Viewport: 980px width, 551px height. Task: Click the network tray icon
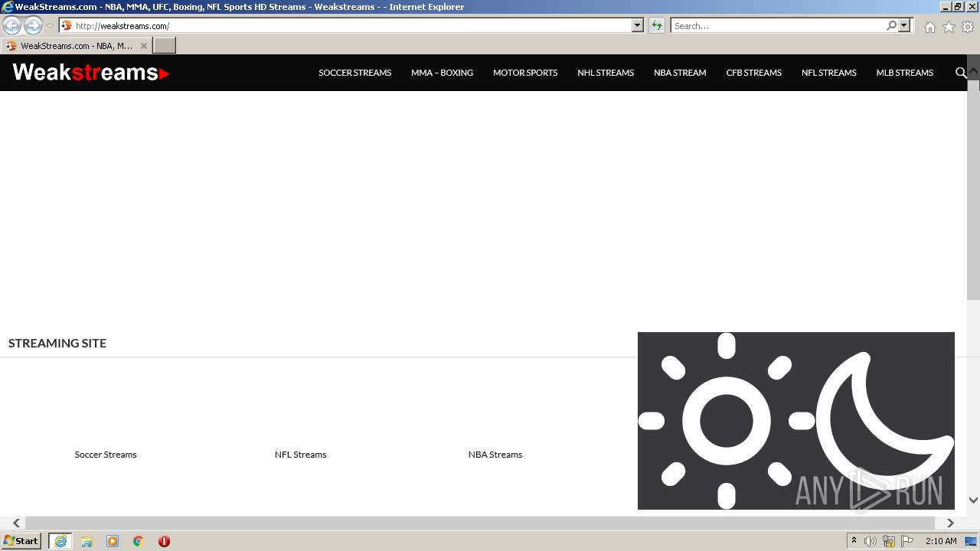889,541
